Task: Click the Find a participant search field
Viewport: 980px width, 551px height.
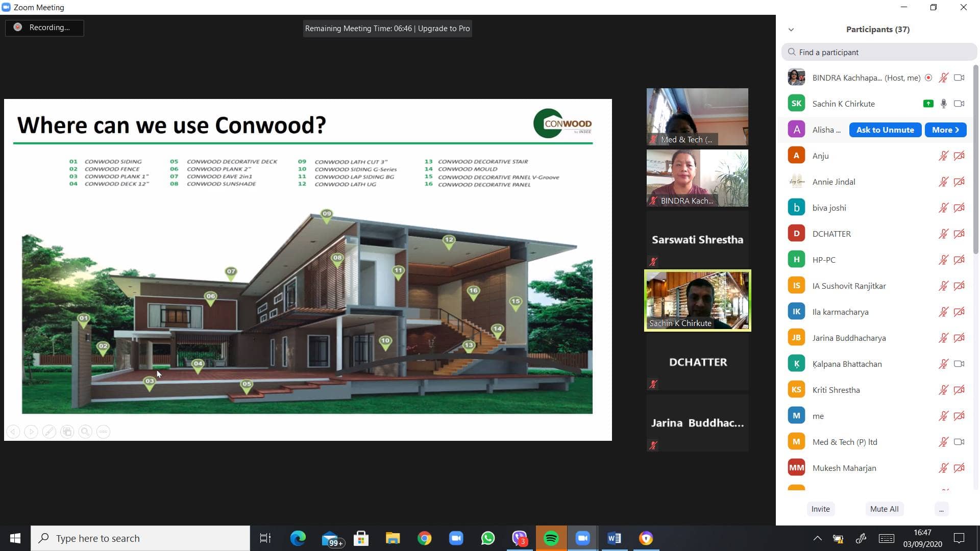Action: 879,52
